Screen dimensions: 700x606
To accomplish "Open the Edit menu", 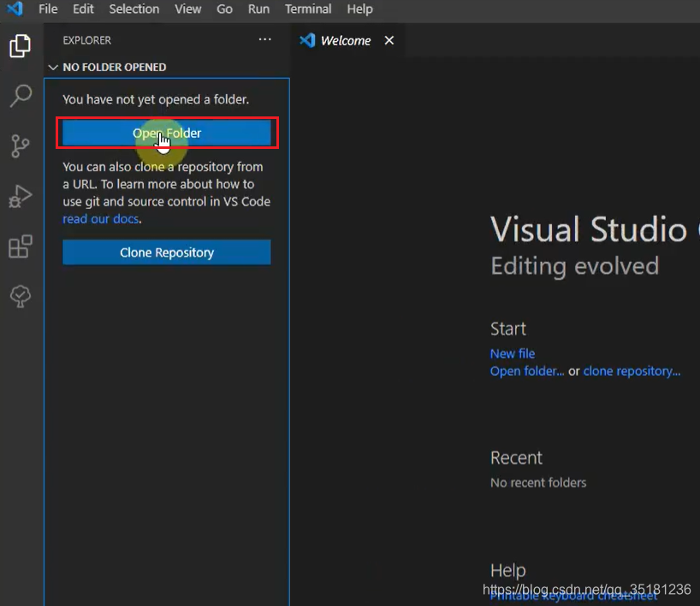I will point(83,9).
